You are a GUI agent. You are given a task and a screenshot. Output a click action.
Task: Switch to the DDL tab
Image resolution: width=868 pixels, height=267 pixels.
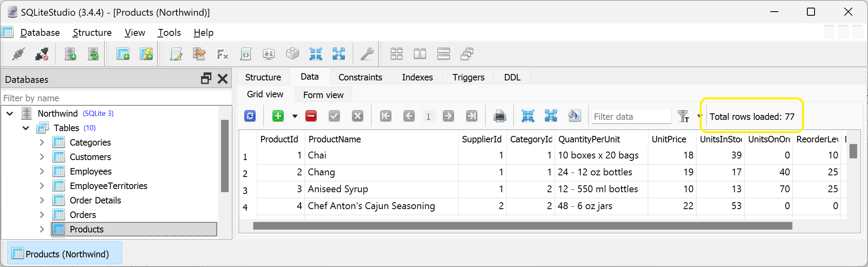[x=512, y=77]
